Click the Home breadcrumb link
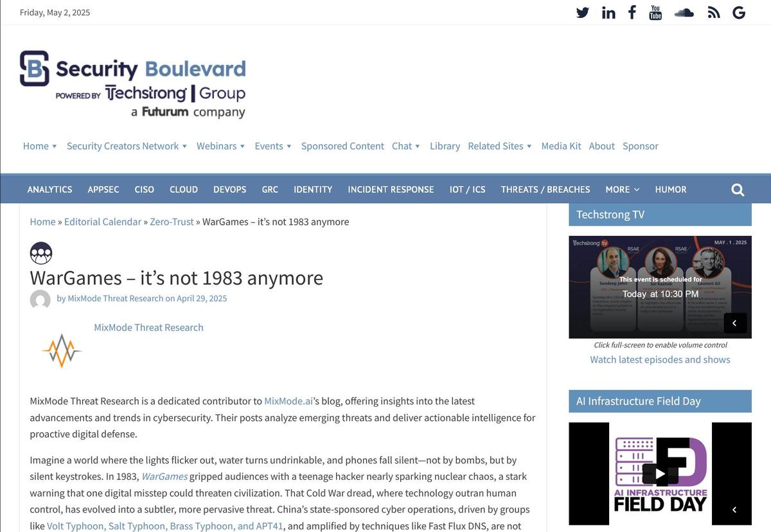771x532 pixels. [42, 222]
